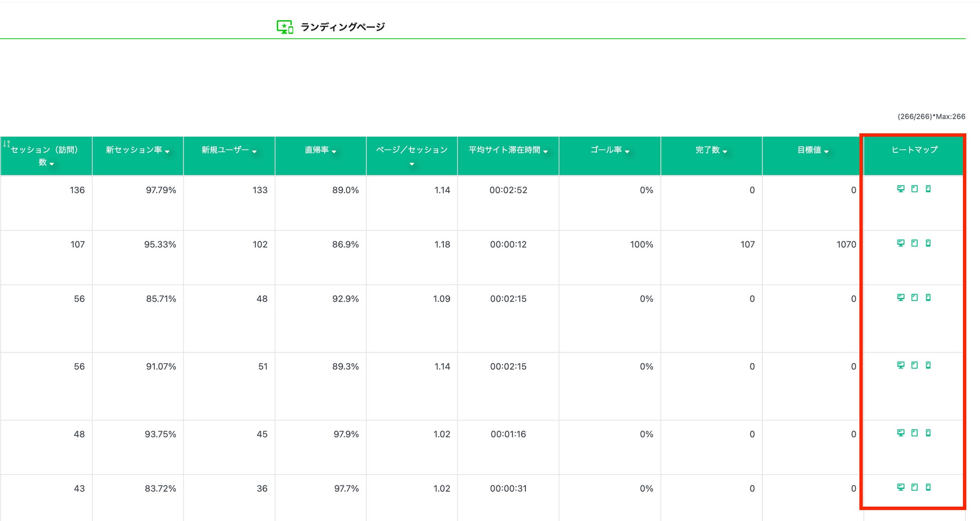Open tablet heatmap for the 136-session row

[x=915, y=189]
